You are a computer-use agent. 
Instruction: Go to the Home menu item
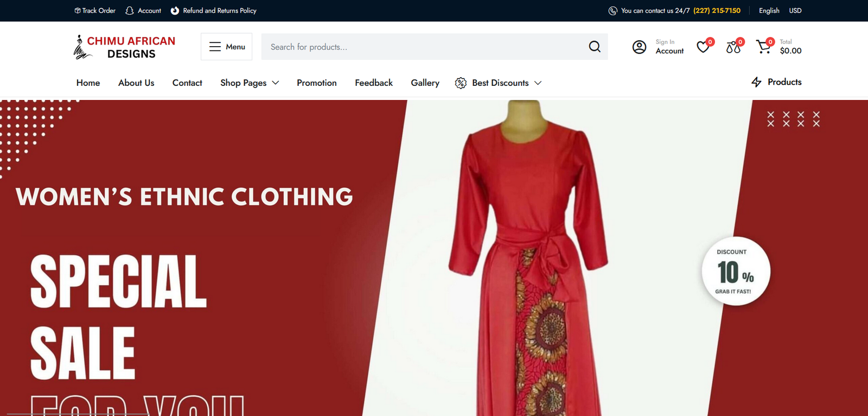coord(88,83)
